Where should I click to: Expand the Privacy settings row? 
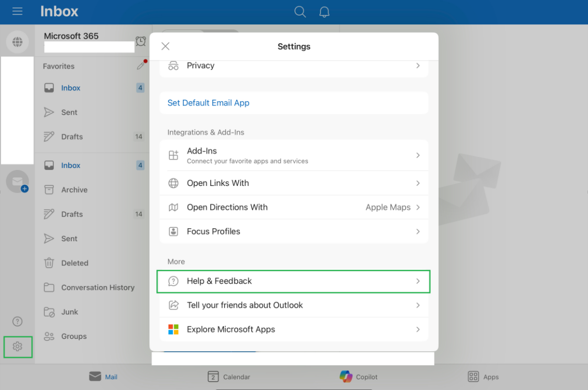(293, 66)
